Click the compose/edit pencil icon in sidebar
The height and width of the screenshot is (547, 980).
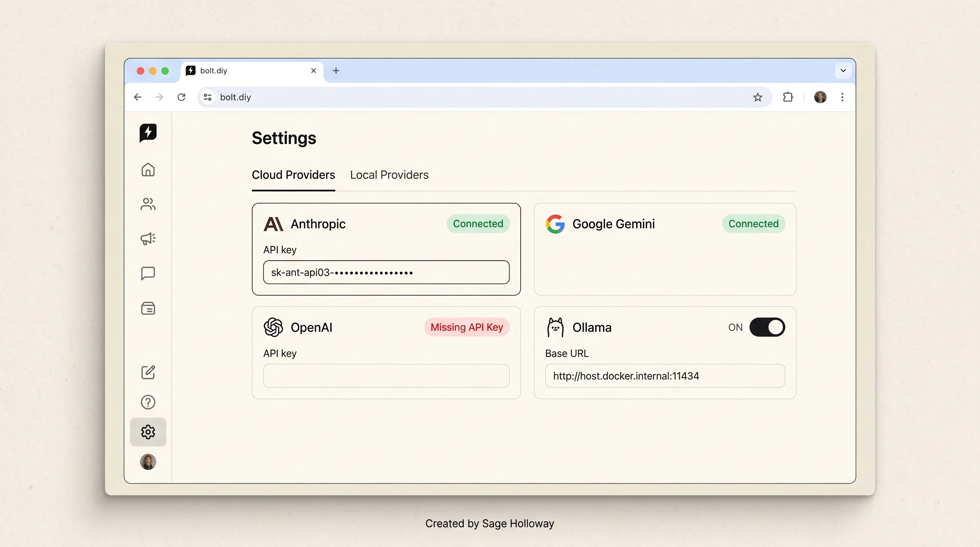click(148, 372)
